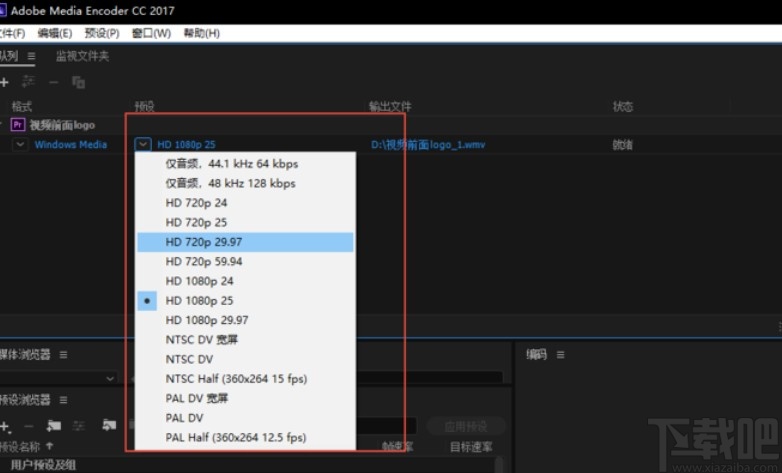Select the plain PAL DV preset
The image size is (782, 473).
(x=245, y=418)
